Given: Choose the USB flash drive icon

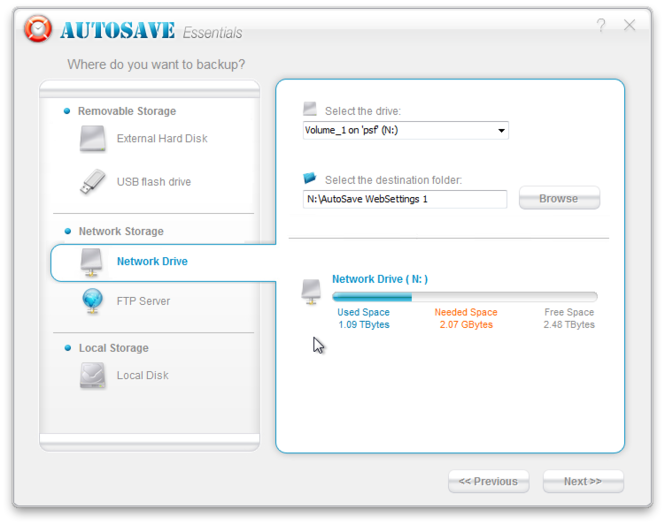Looking at the screenshot, I should tap(92, 182).
